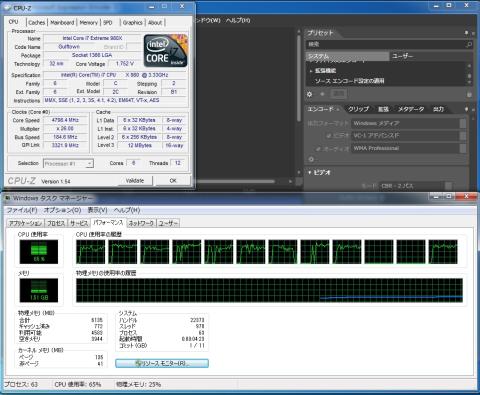
Task: Click the CPU-Z title bar icon
Action: [8, 7]
